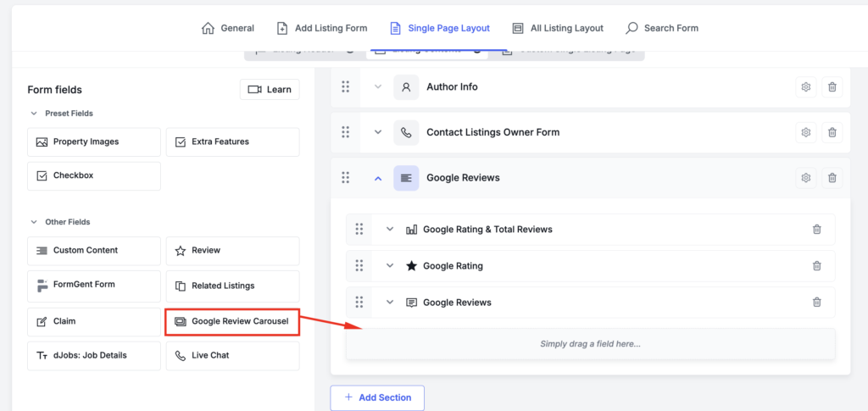The width and height of the screenshot is (868, 411).
Task: Switch to Add Listing Form tab
Action: (321, 28)
